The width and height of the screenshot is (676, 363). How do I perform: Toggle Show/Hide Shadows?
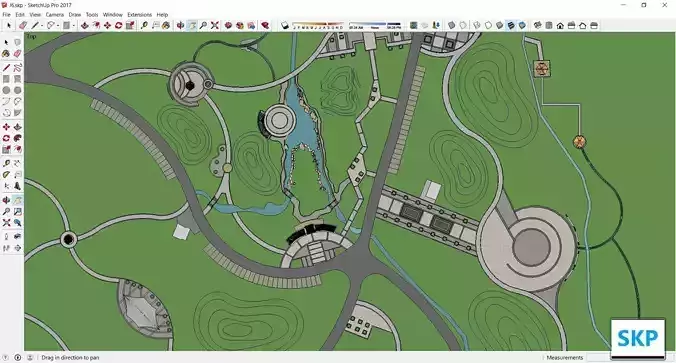[285, 26]
